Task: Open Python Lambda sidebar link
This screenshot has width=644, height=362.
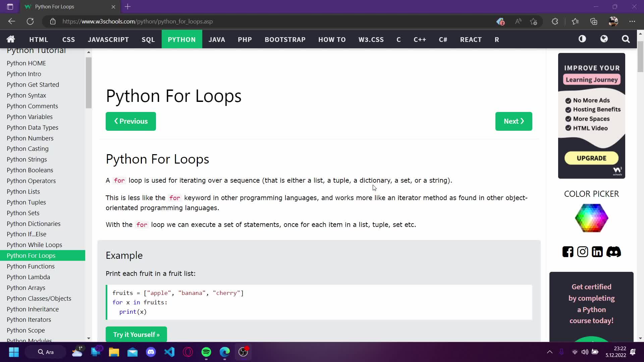Action: [43, 277]
